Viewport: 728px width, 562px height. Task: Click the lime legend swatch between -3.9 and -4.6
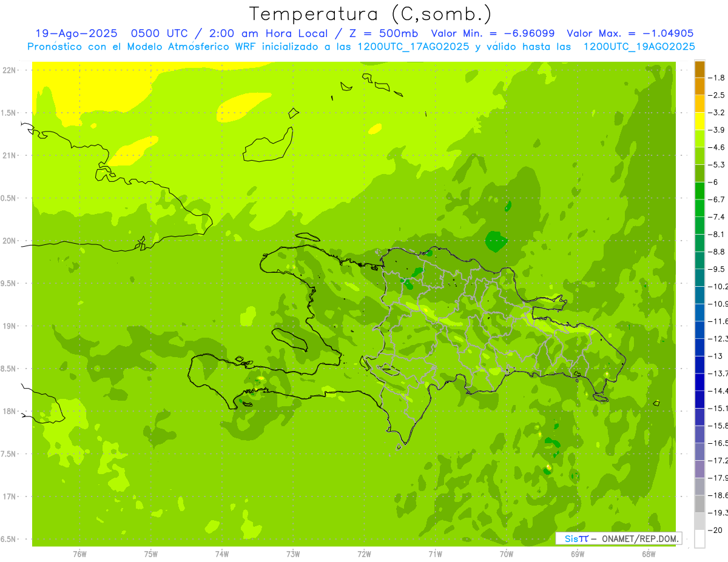[699, 138]
